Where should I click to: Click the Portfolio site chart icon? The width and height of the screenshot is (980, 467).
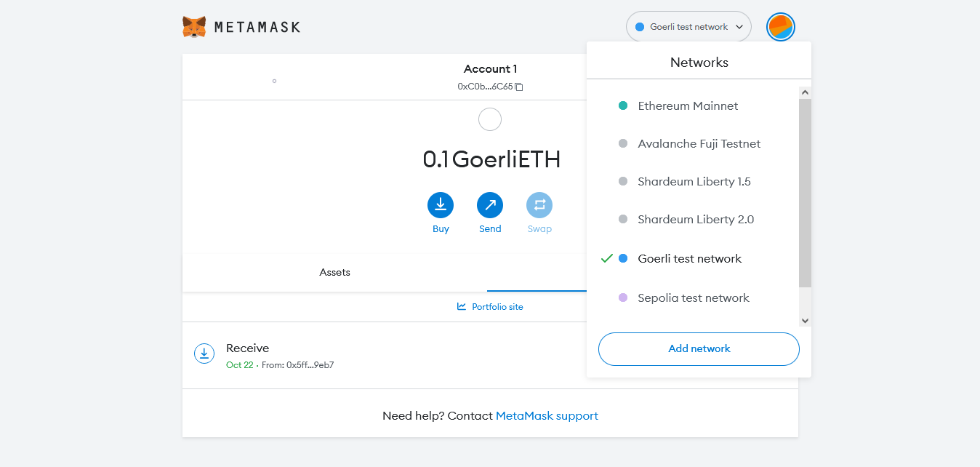point(462,306)
